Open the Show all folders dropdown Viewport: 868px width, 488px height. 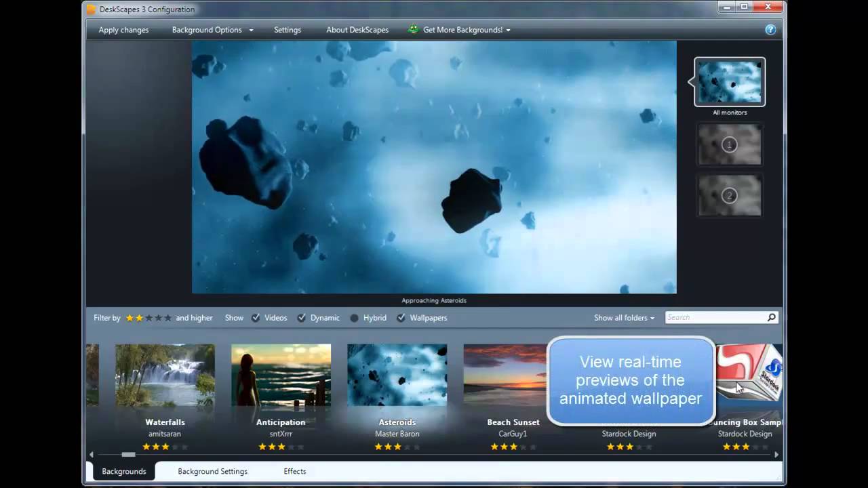pyautogui.click(x=624, y=317)
